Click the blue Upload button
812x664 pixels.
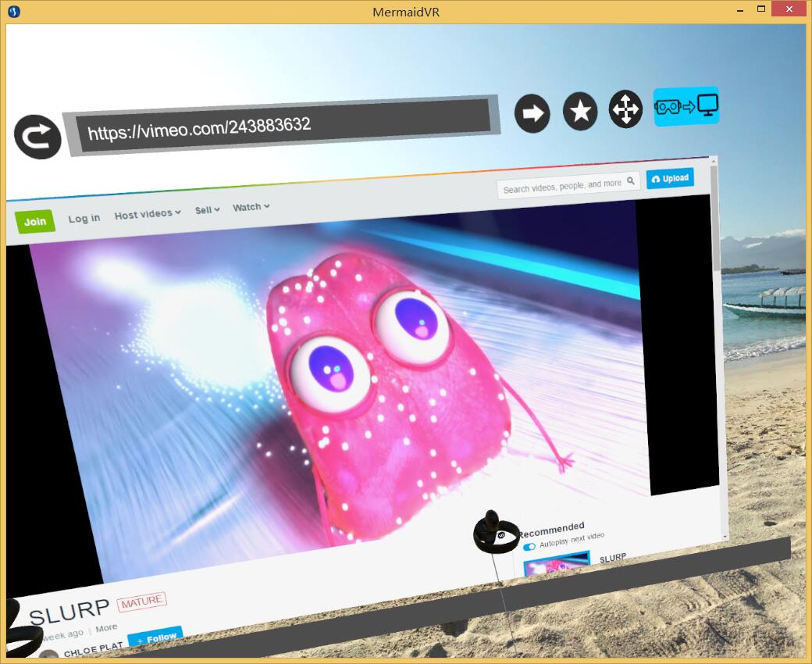coord(670,179)
